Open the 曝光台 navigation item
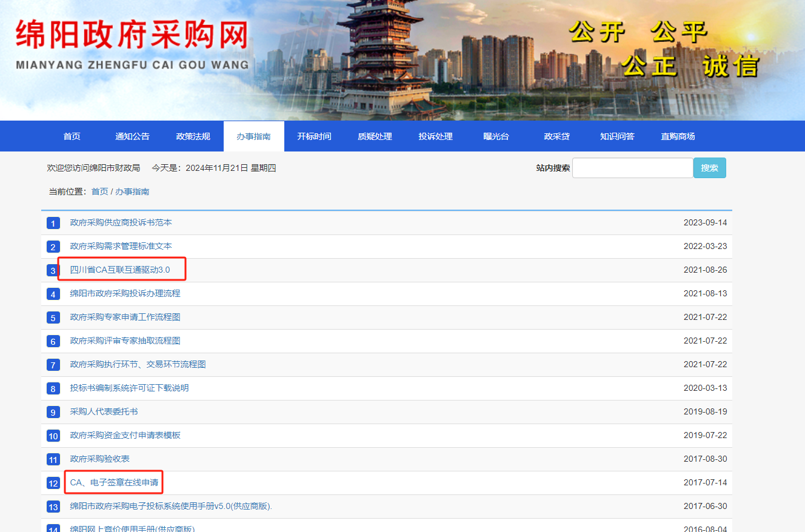The height and width of the screenshot is (532, 805). 496,136
